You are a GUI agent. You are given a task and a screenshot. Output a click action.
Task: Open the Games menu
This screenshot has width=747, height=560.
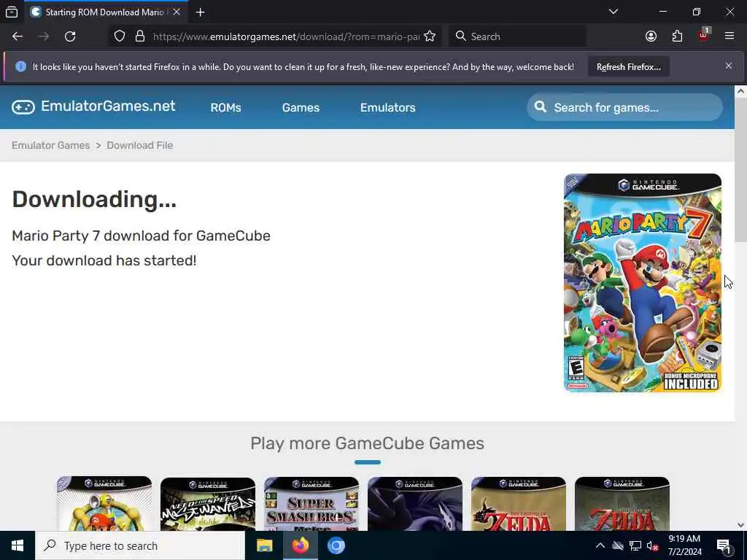pos(301,108)
